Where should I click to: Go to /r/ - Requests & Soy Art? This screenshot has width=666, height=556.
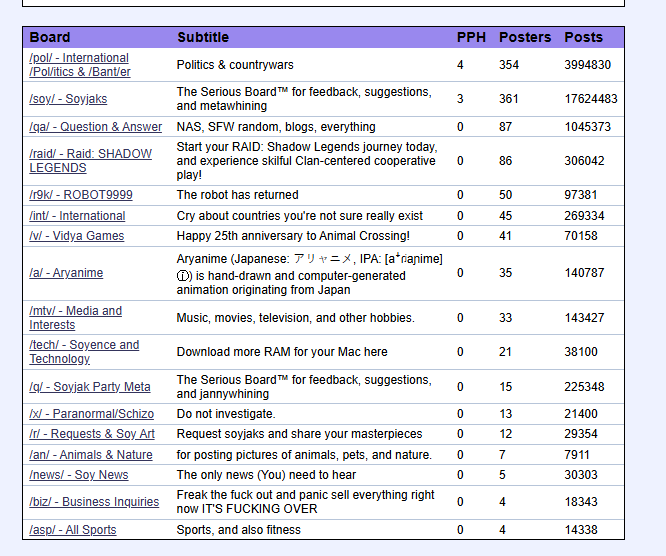[x=92, y=434]
